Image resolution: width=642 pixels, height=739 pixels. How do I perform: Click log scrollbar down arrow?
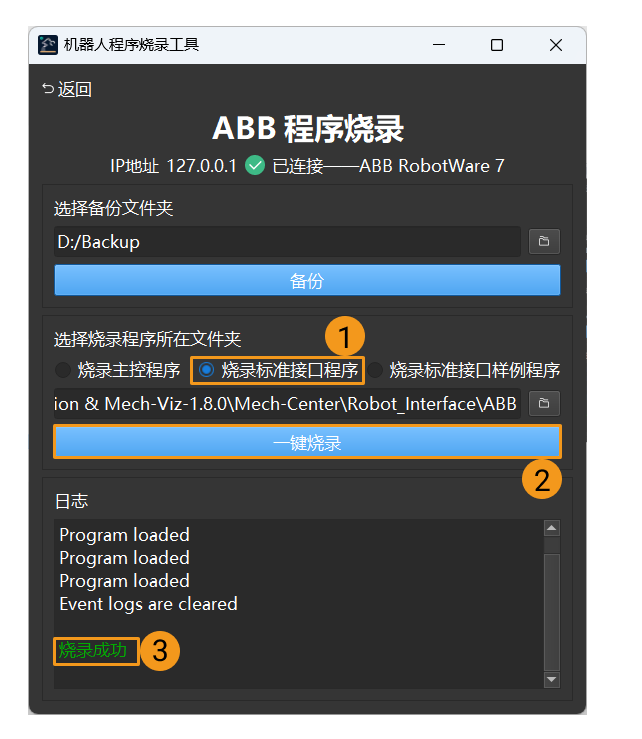point(551,679)
